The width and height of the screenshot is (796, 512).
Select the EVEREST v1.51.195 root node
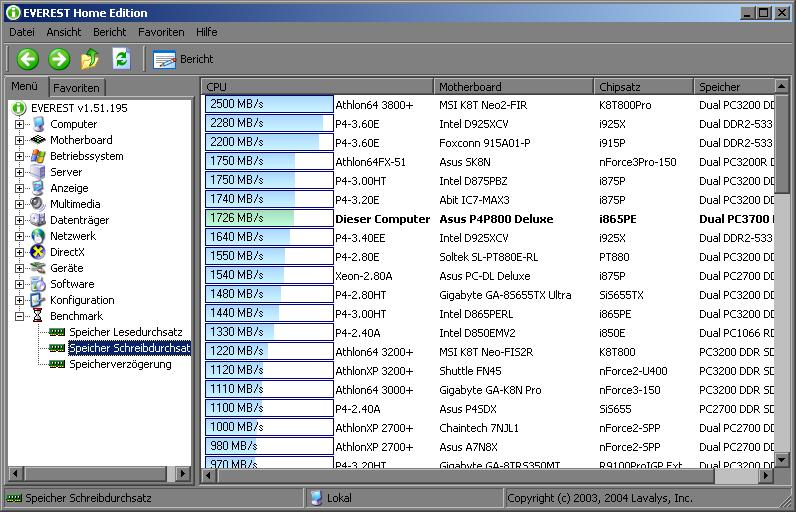pyautogui.click(x=79, y=108)
